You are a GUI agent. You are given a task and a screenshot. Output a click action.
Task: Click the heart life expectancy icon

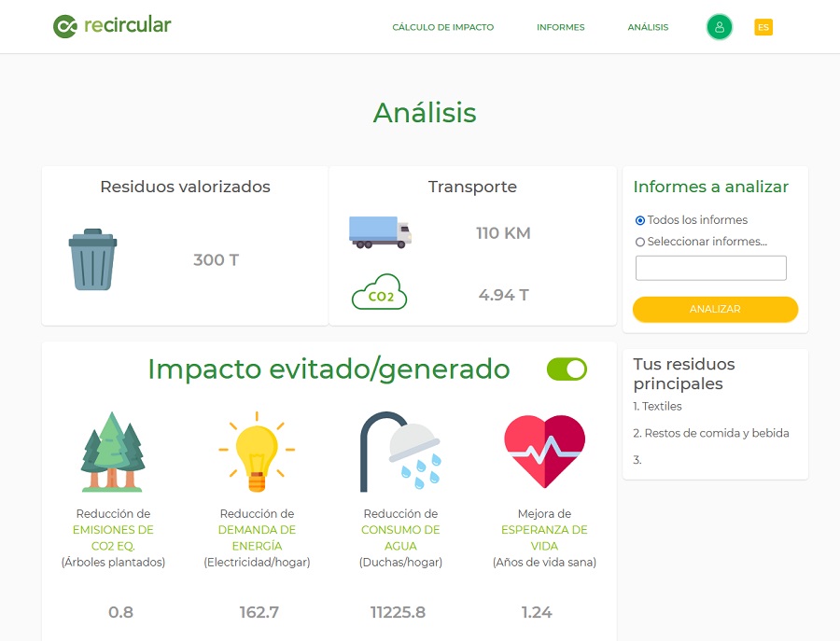[x=544, y=452]
